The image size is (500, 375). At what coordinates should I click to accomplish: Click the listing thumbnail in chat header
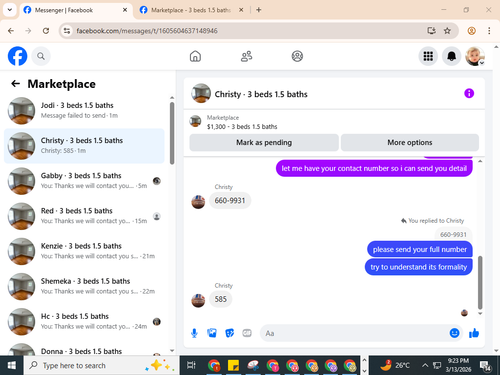tap(201, 93)
